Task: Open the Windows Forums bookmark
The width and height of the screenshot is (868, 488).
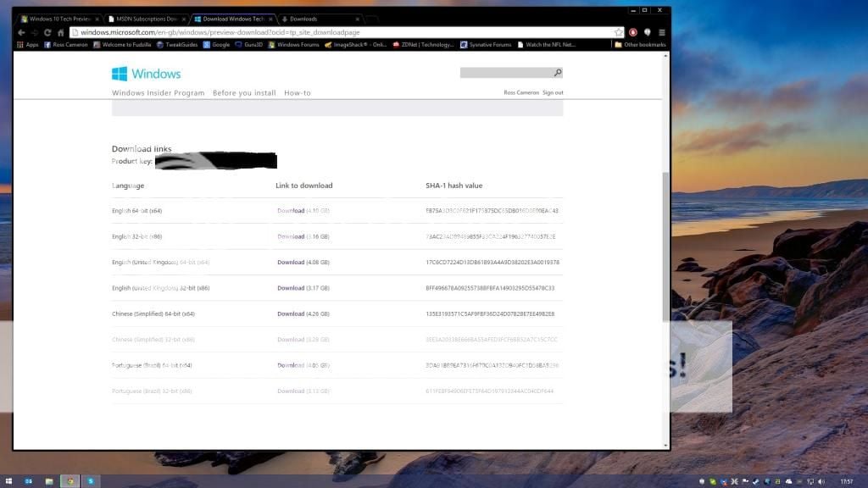Action: tap(294, 45)
